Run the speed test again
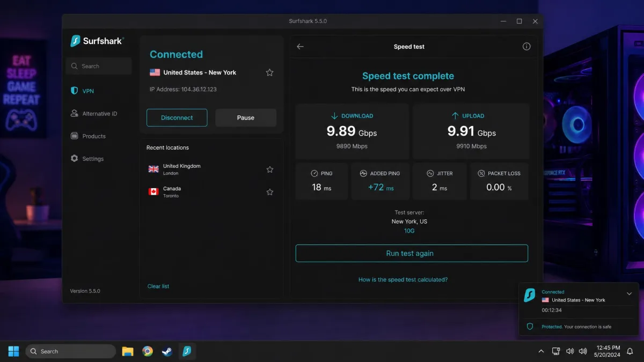 (412, 254)
